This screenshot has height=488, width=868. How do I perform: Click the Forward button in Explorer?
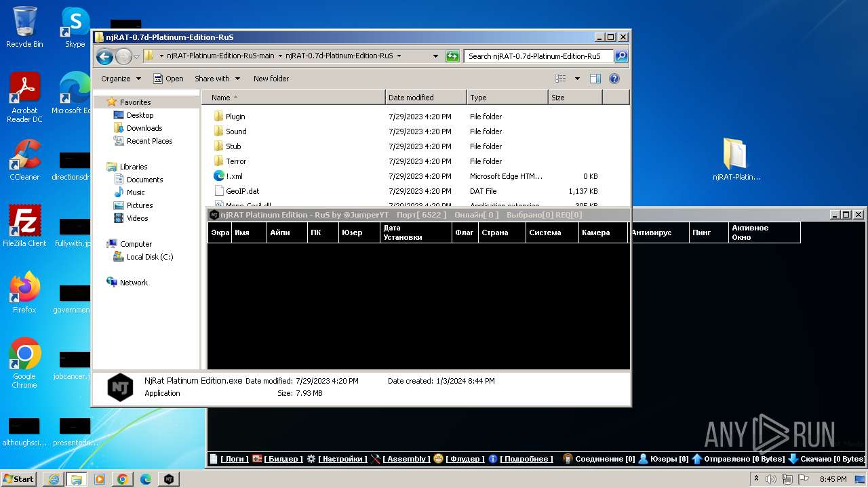(123, 56)
